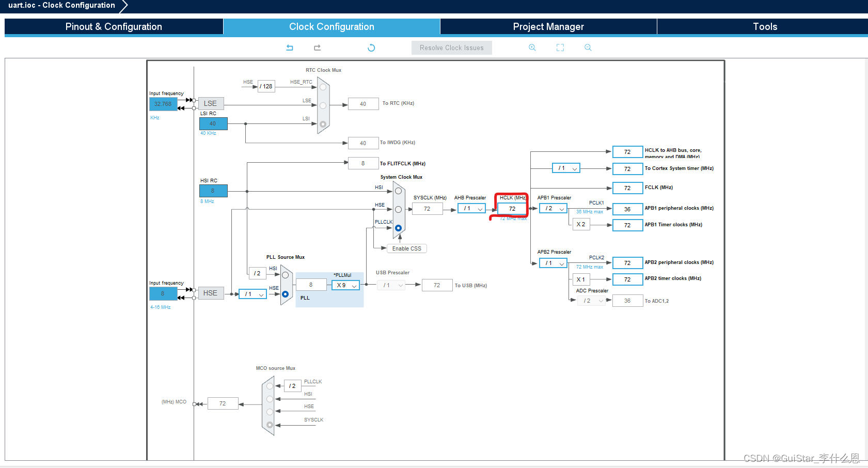Viewport: 868px width, 468px height.
Task: Open the AHB Prescaler dropdown
Action: (471, 209)
